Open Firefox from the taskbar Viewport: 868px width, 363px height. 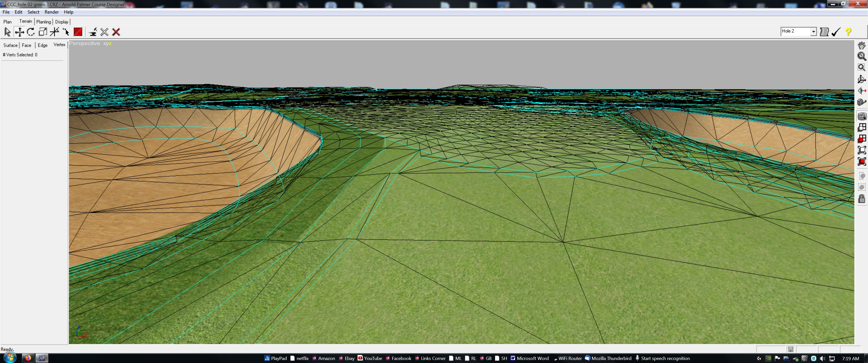click(28, 358)
